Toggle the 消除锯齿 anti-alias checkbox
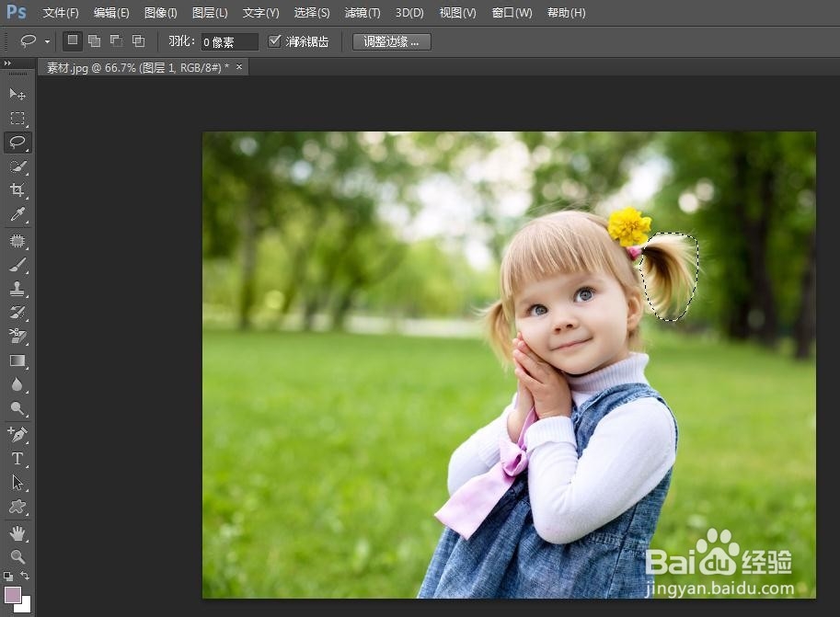 pos(274,40)
